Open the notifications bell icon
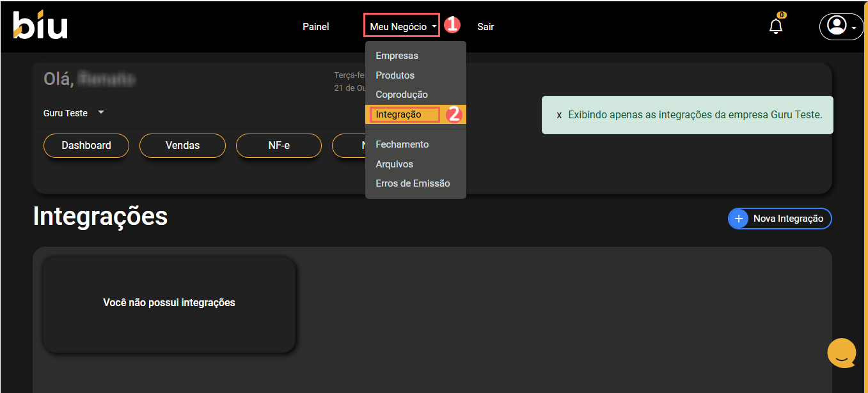The width and height of the screenshot is (868, 393). point(775,26)
